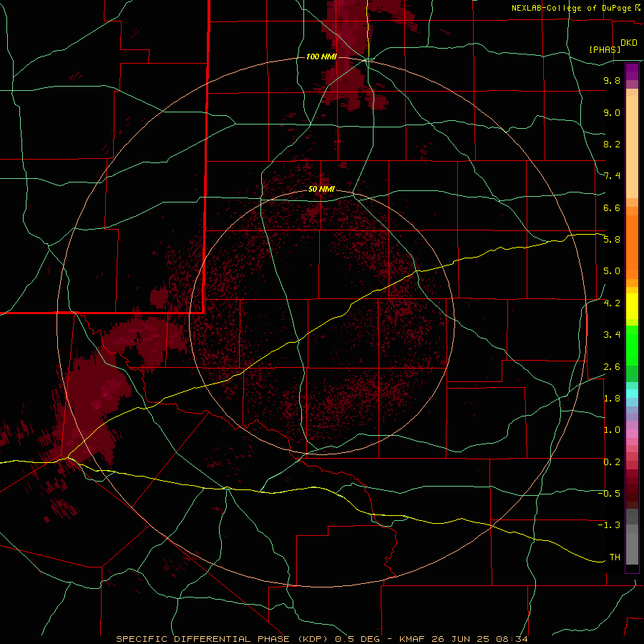
Task: Click the 7.4 scale value
Action: pos(612,176)
